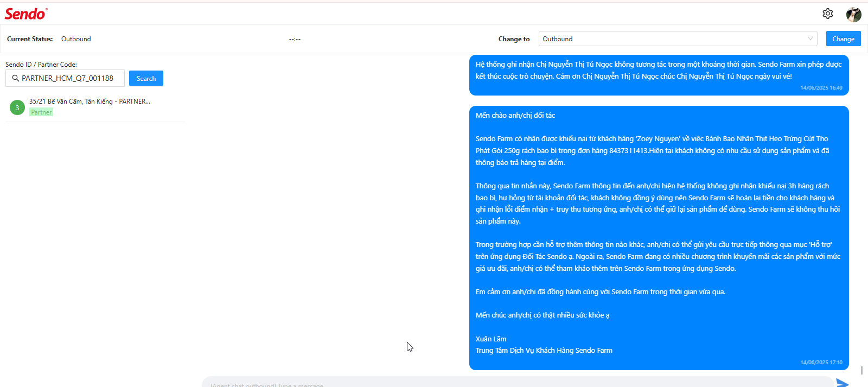Click the Change button

coord(843,39)
